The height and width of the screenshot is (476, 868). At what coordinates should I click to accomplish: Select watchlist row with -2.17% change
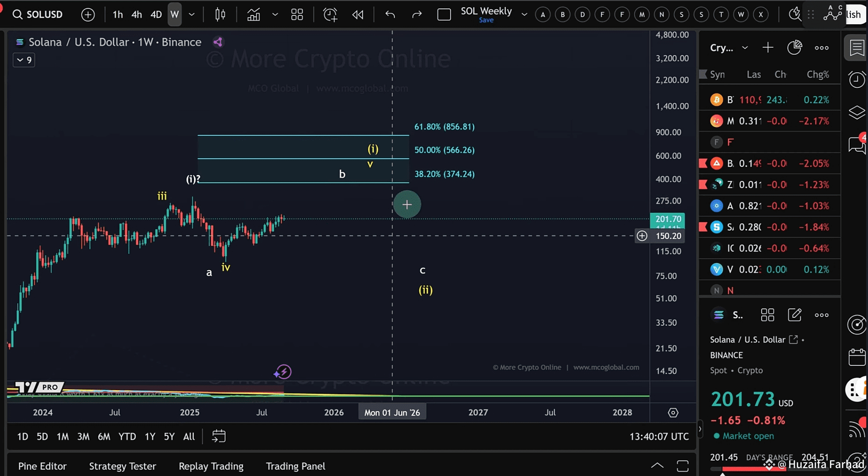point(770,121)
